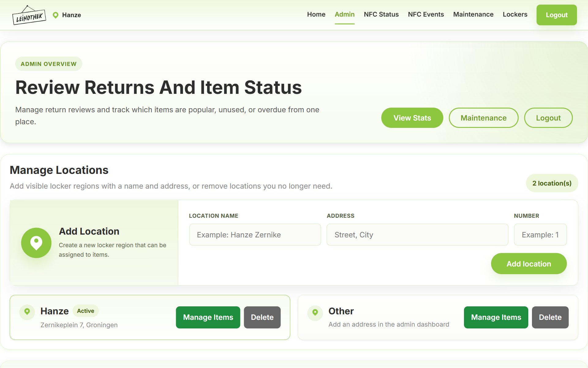Go to NFC Status page
The image size is (588, 368).
(x=381, y=14)
